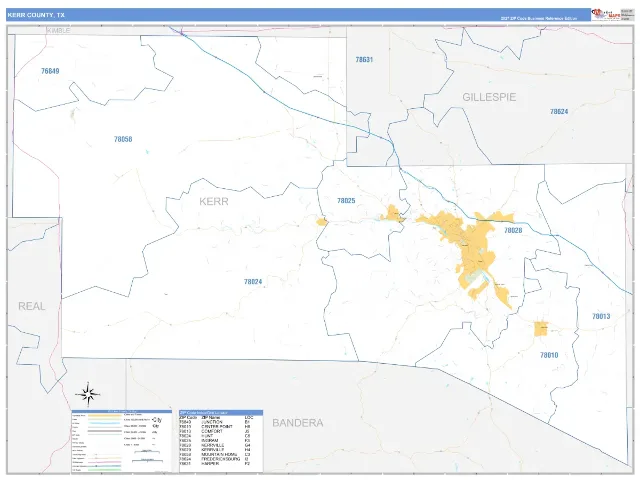This screenshot has height=480, width=640.
Task: Click the square town marker above 78010
Action: [541, 329]
